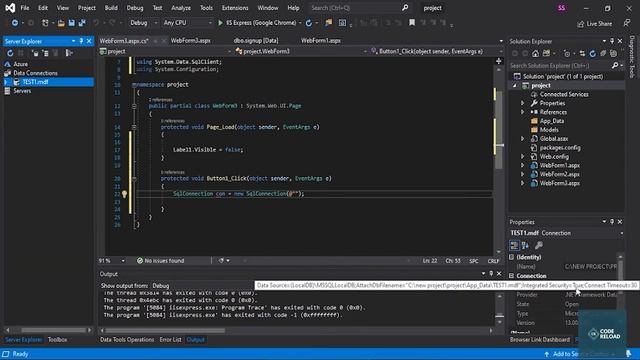The image size is (640, 360).
Task: Click the Solution Explorer search magnifier
Action: coord(615,66)
